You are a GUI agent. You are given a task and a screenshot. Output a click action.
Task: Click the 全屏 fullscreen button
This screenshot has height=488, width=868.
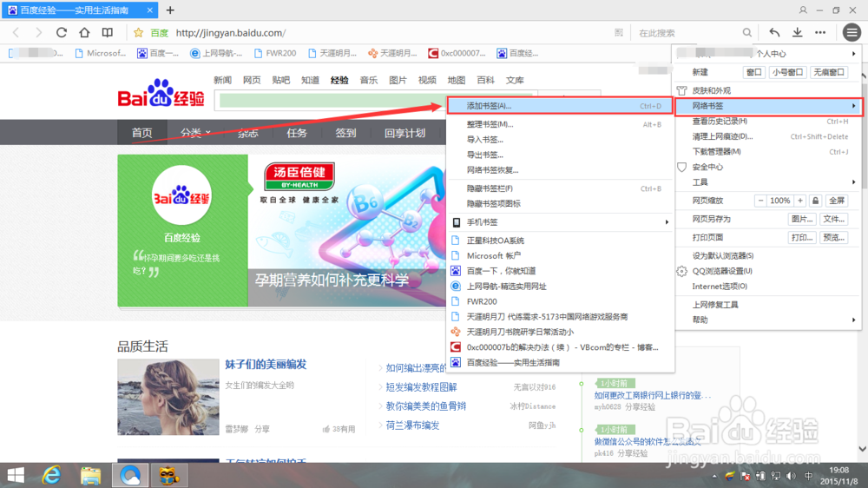click(837, 201)
